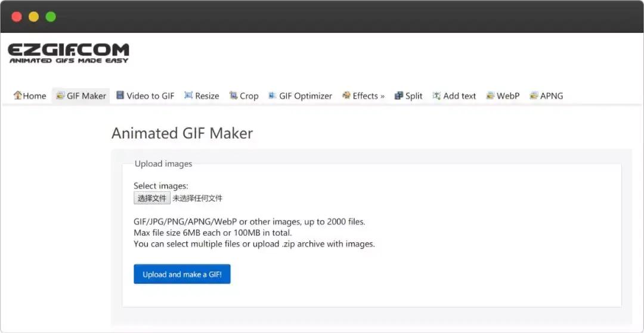This screenshot has height=333, width=644.
Task: Click the Add text icon
Action: coord(436,95)
